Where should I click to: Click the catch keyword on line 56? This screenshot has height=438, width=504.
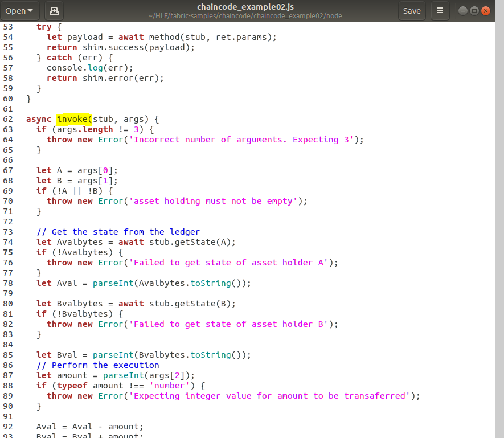pyautogui.click(x=59, y=58)
